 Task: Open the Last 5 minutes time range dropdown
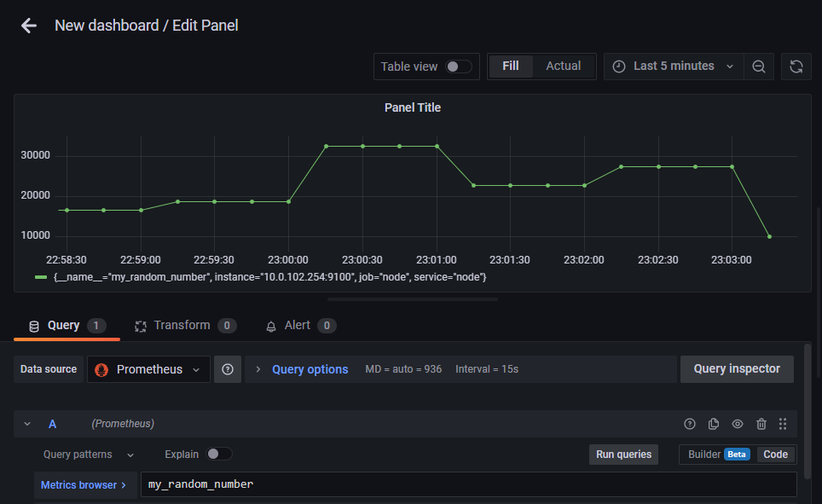tap(674, 67)
